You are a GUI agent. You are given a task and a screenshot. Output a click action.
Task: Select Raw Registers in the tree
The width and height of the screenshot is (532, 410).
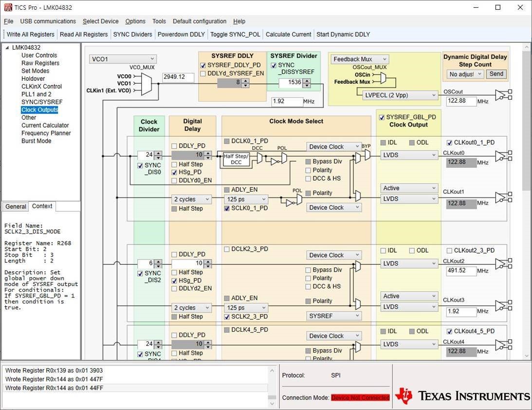40,63
